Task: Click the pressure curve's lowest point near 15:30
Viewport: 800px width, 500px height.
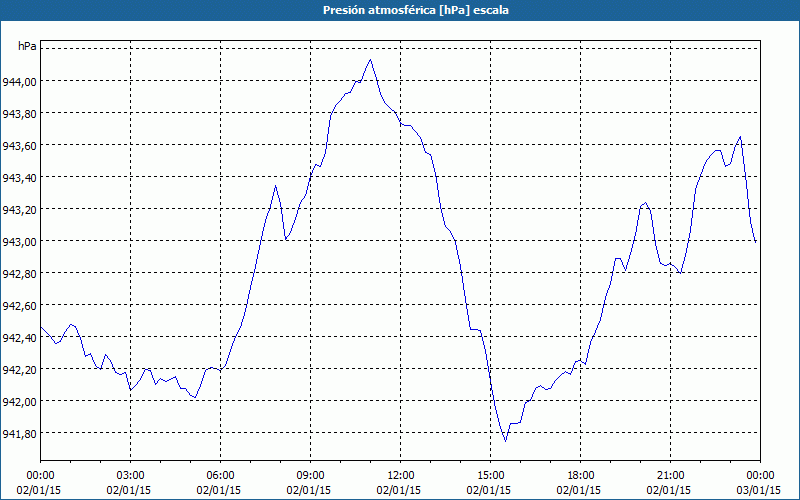Action: 505,441
